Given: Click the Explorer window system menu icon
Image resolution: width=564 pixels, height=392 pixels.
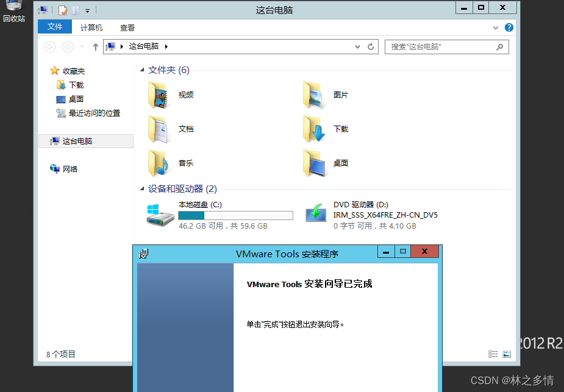Looking at the screenshot, I should click(x=43, y=10).
